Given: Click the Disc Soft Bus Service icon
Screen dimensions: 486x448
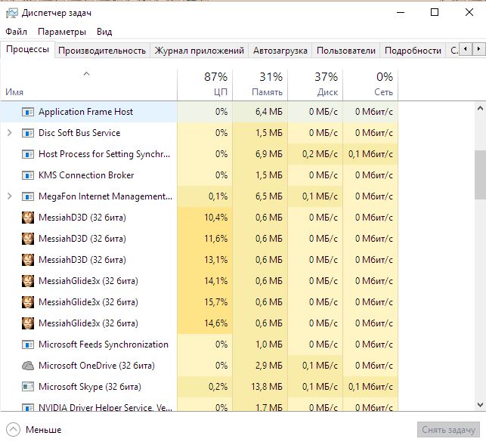Looking at the screenshot, I should coord(28,133).
